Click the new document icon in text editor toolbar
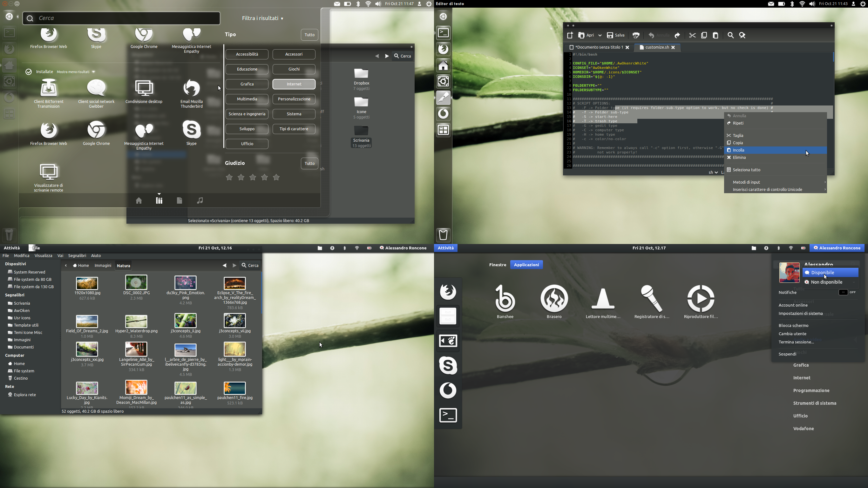 tap(570, 35)
